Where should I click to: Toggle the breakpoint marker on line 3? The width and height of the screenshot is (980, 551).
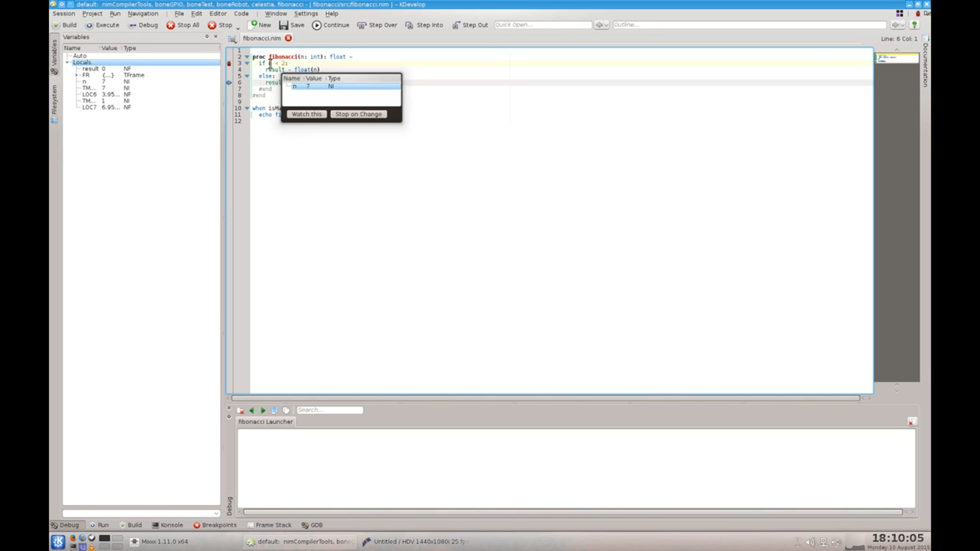(229, 63)
